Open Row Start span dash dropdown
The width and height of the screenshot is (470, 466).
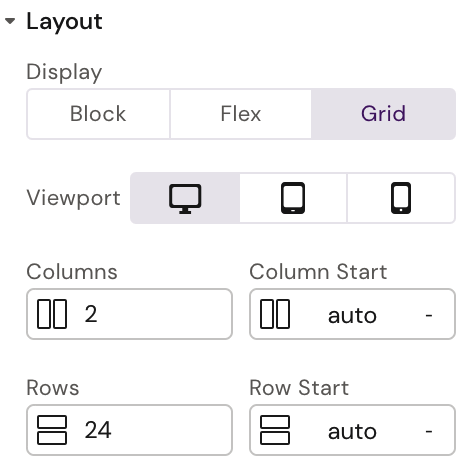[429, 431]
